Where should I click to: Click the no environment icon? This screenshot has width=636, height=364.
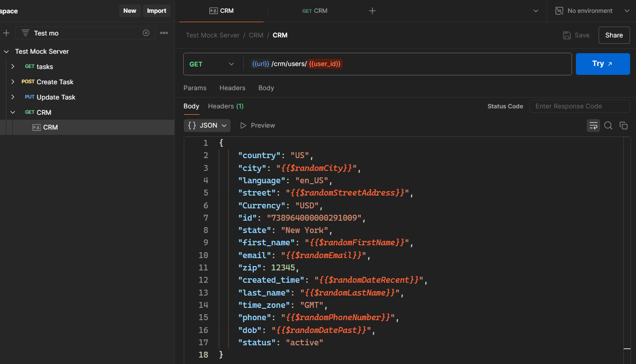[559, 11]
